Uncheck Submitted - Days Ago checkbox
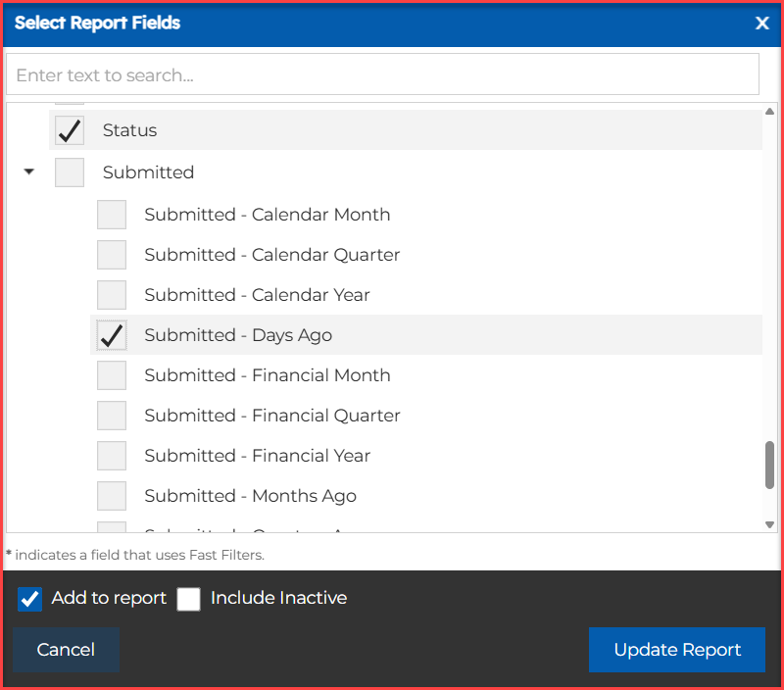Viewport: 784px width, 690px height. pos(112,335)
